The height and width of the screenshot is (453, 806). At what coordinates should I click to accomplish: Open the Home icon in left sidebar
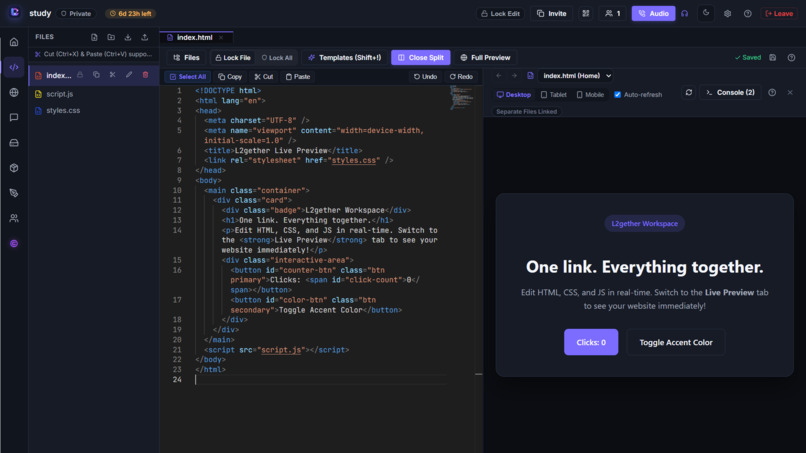click(14, 42)
